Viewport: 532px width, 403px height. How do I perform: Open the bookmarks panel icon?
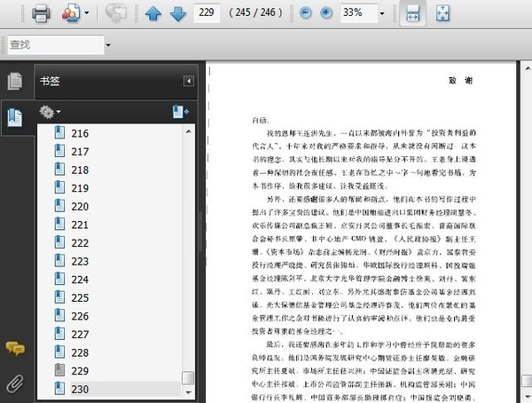14,117
